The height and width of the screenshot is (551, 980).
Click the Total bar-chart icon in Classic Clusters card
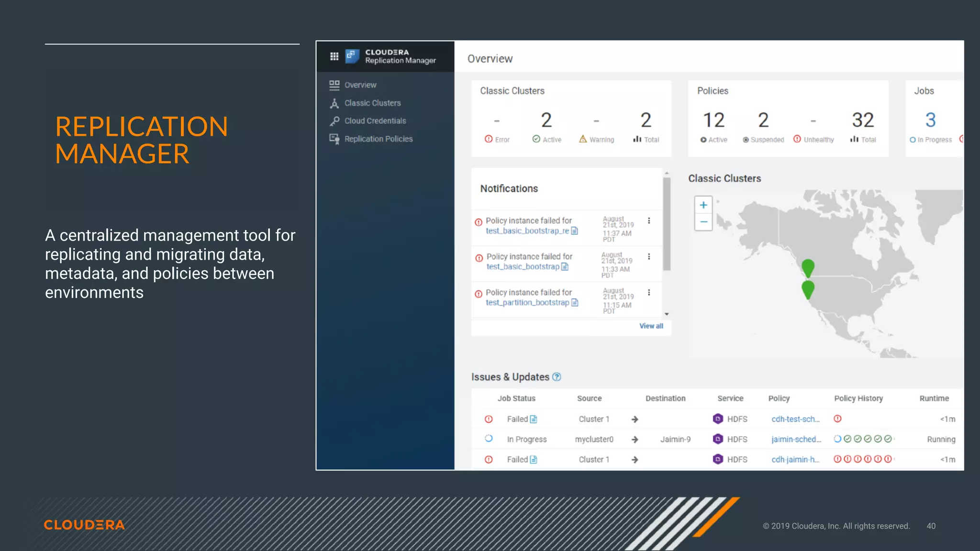click(x=637, y=139)
